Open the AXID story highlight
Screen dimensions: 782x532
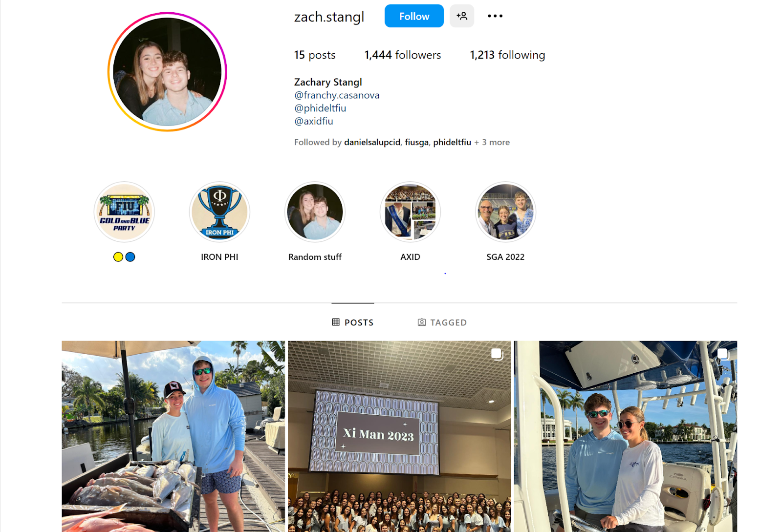410,212
